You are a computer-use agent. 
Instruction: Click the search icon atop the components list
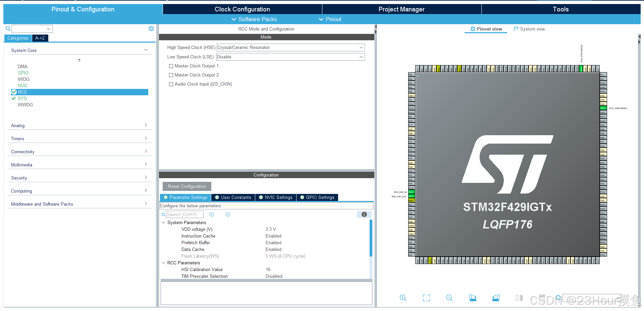[8, 29]
